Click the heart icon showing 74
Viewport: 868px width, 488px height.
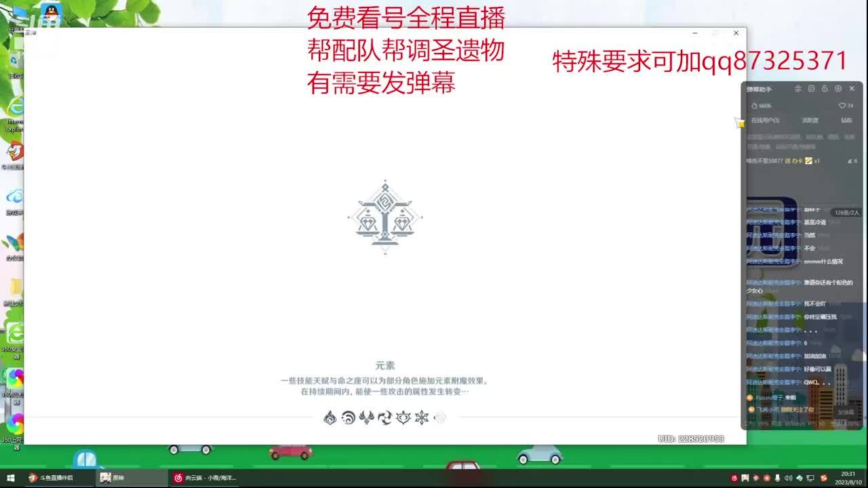[842, 106]
